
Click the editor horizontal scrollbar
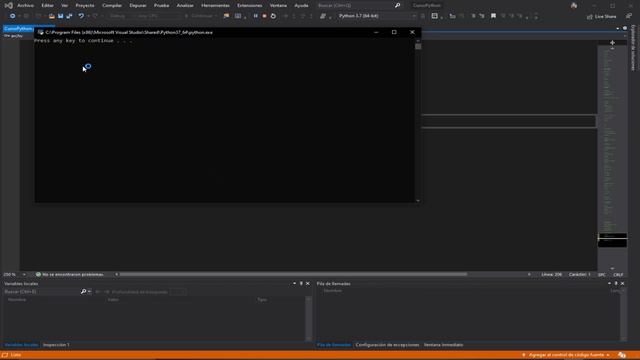click(x=293, y=274)
